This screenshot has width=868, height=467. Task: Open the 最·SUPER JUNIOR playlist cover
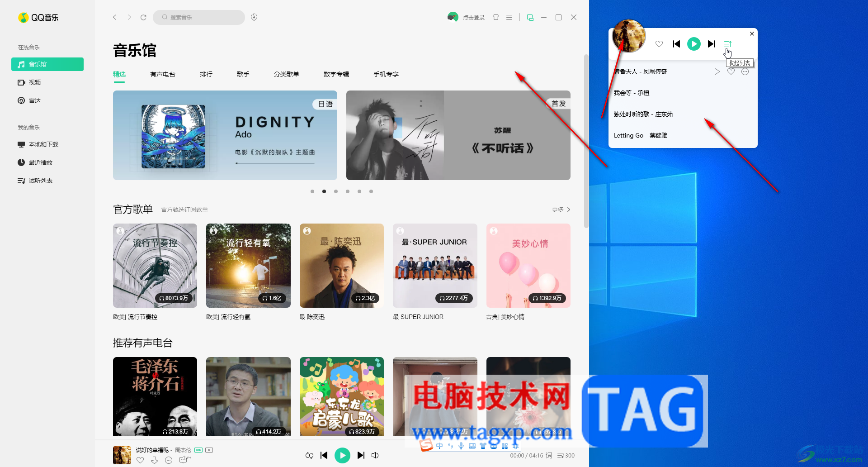pos(435,266)
